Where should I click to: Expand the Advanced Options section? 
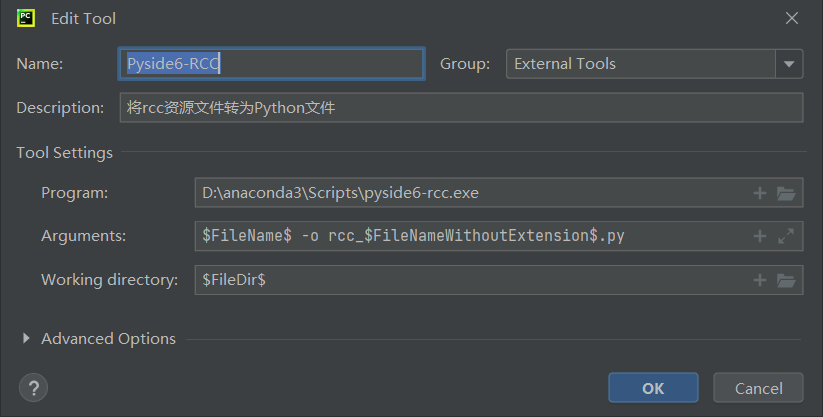pos(26,338)
